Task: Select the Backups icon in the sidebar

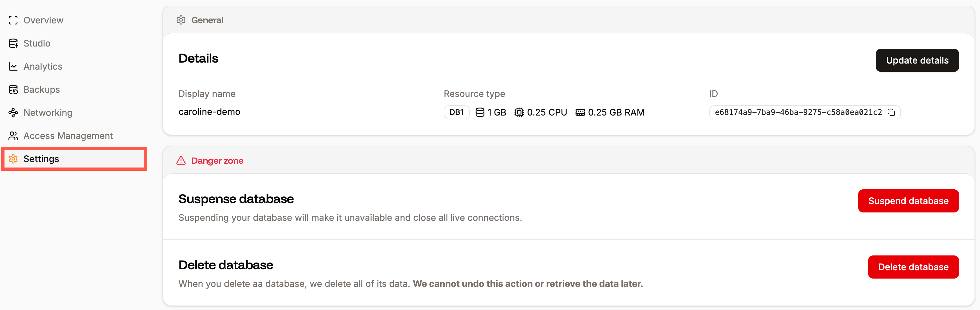Action: (13, 89)
